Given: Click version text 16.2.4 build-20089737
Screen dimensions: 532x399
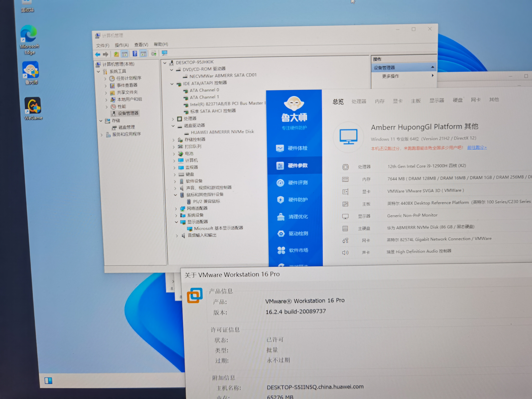Looking at the screenshot, I should point(296,311).
